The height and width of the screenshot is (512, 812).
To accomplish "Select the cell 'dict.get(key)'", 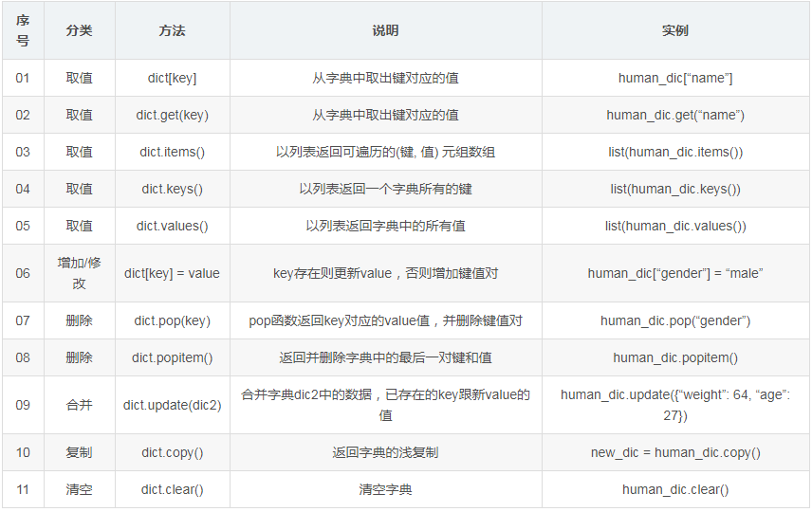I will pos(172,115).
